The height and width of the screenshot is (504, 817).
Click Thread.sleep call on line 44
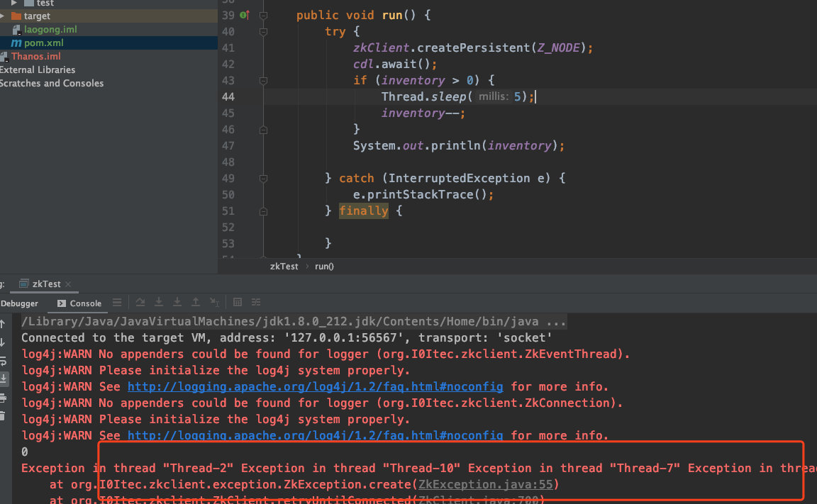(423, 97)
